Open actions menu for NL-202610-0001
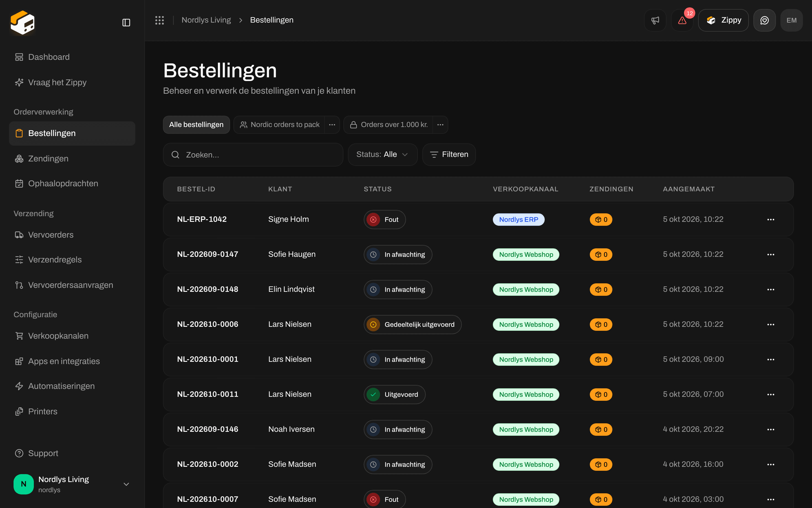Screen dimensions: 812x508 tap(771, 359)
